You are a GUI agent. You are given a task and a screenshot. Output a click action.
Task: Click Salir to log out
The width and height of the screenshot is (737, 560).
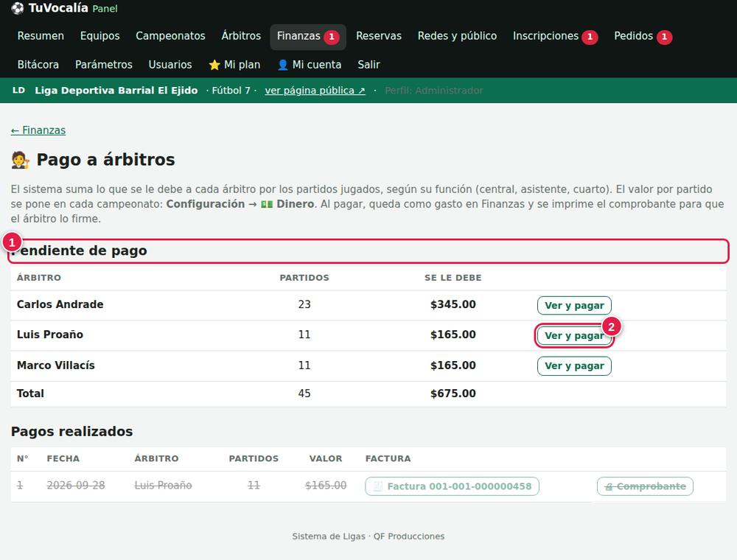pos(368,65)
